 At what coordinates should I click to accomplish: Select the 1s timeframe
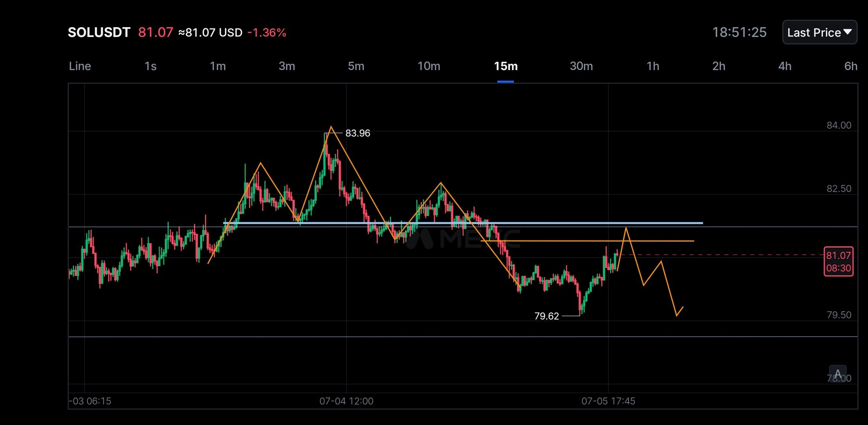click(150, 66)
